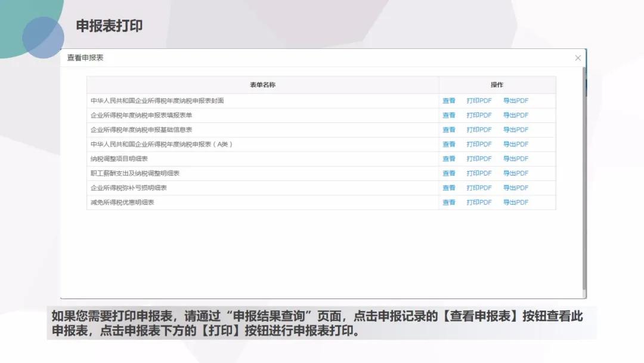打印填报表单的PDF
The height and width of the screenshot is (363, 644).
[x=479, y=115]
